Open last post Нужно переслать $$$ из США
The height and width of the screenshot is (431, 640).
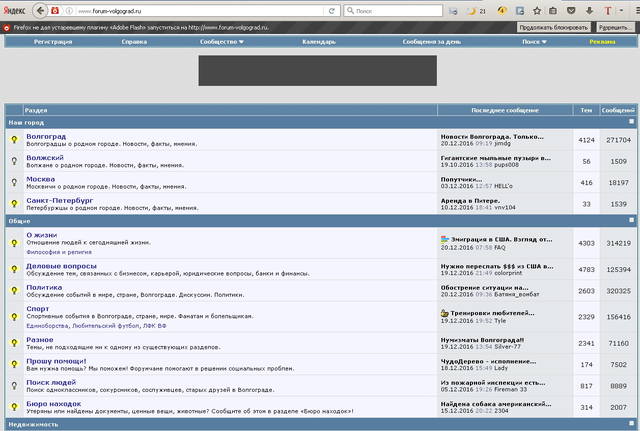point(497,267)
